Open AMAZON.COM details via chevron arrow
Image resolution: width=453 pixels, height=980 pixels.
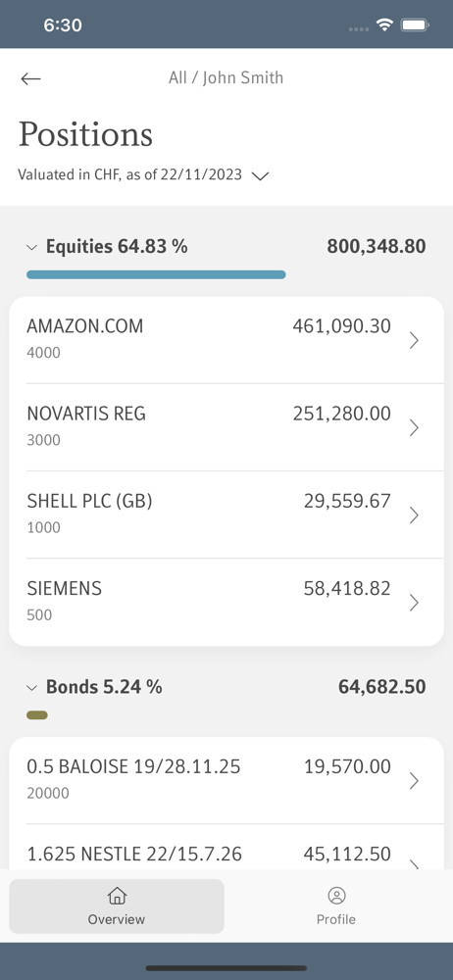pyautogui.click(x=414, y=340)
